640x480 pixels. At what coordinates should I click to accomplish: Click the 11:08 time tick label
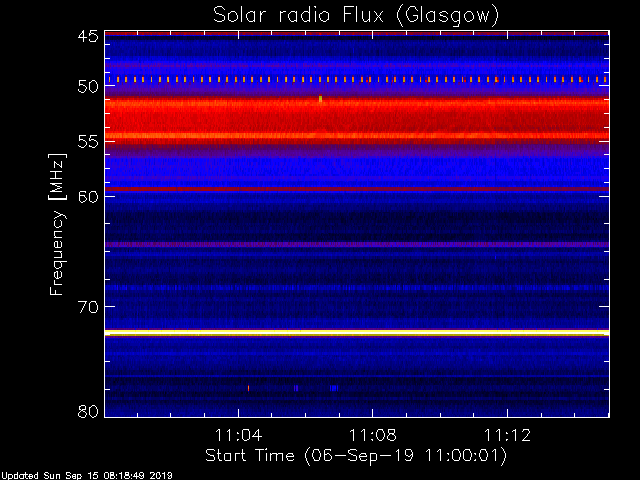373,435
